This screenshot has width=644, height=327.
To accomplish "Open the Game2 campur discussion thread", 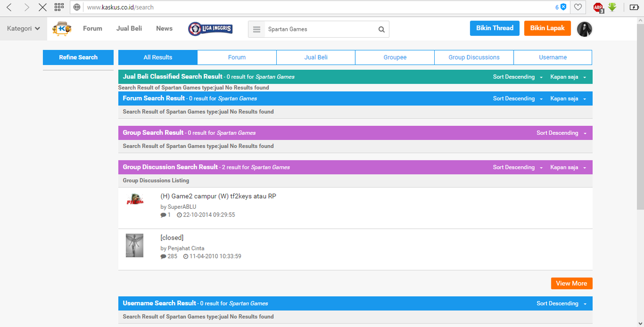I will point(218,196).
